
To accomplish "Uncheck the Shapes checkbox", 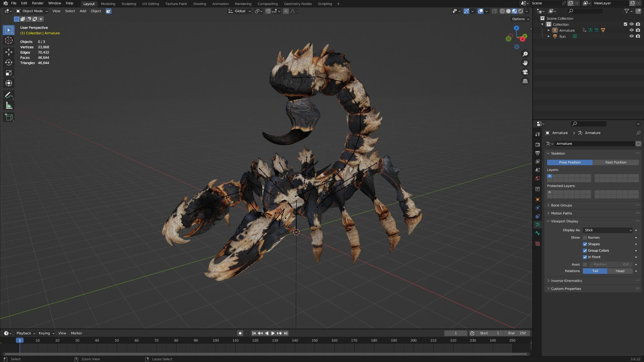I will point(585,244).
